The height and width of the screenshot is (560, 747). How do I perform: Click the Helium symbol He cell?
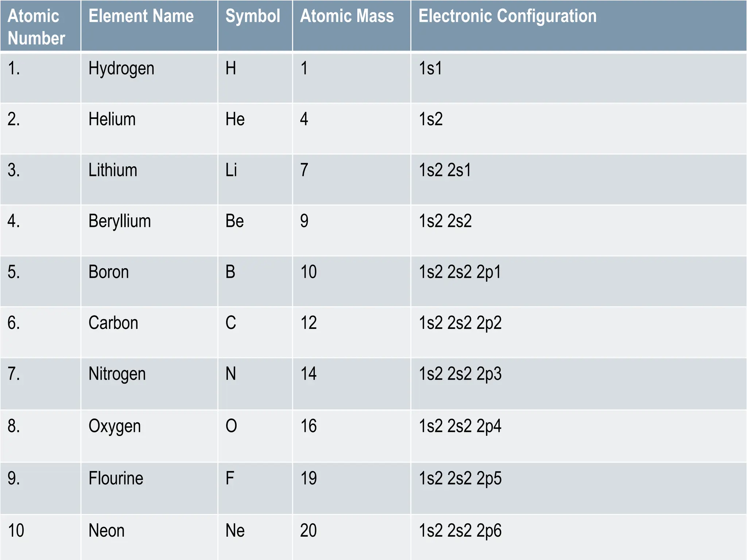pyautogui.click(x=255, y=128)
